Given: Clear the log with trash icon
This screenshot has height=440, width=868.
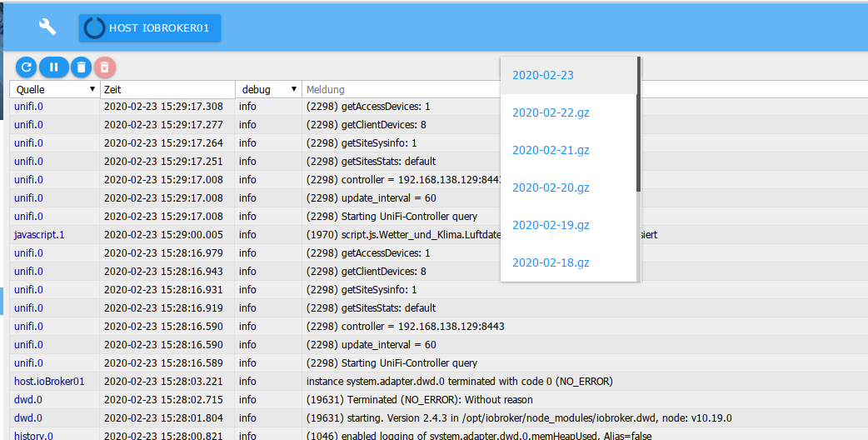Looking at the screenshot, I should (x=81, y=67).
